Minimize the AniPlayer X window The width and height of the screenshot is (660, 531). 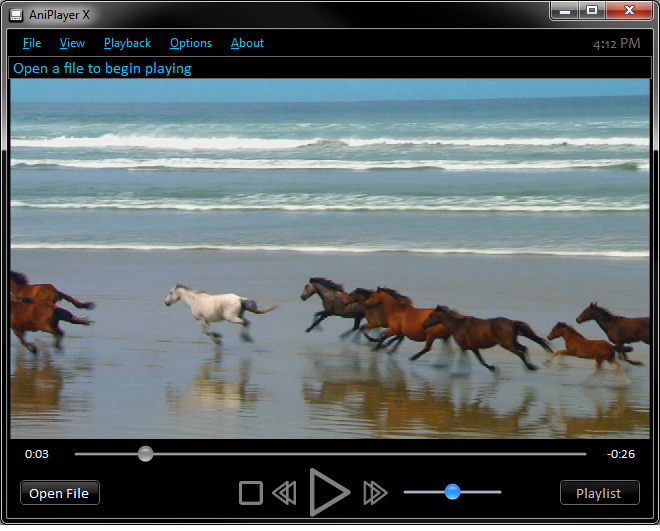565,10
